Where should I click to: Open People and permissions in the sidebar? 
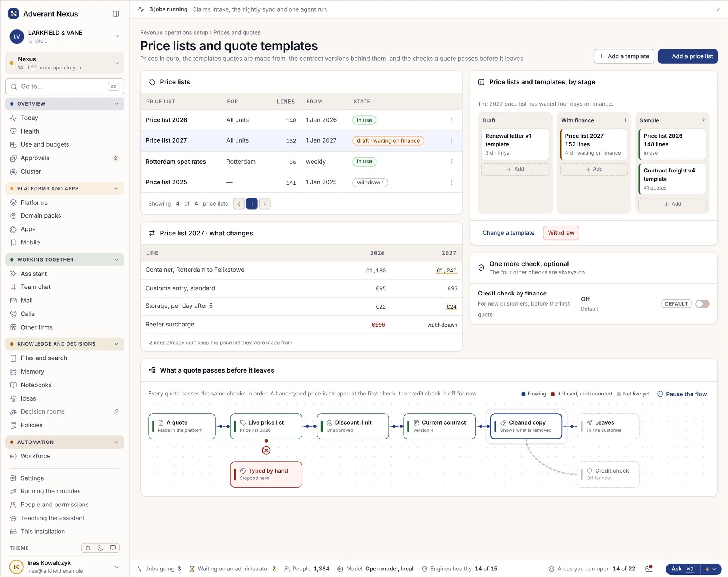coord(65,505)
